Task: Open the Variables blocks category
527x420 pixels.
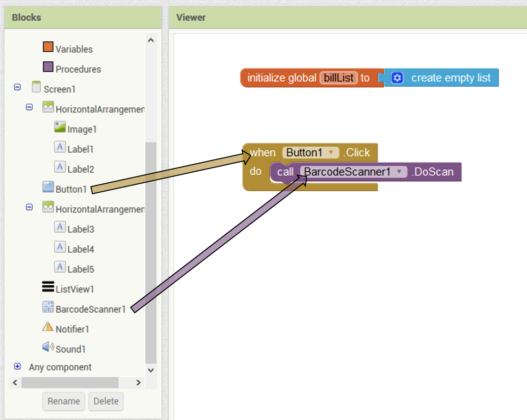Action: (x=74, y=49)
